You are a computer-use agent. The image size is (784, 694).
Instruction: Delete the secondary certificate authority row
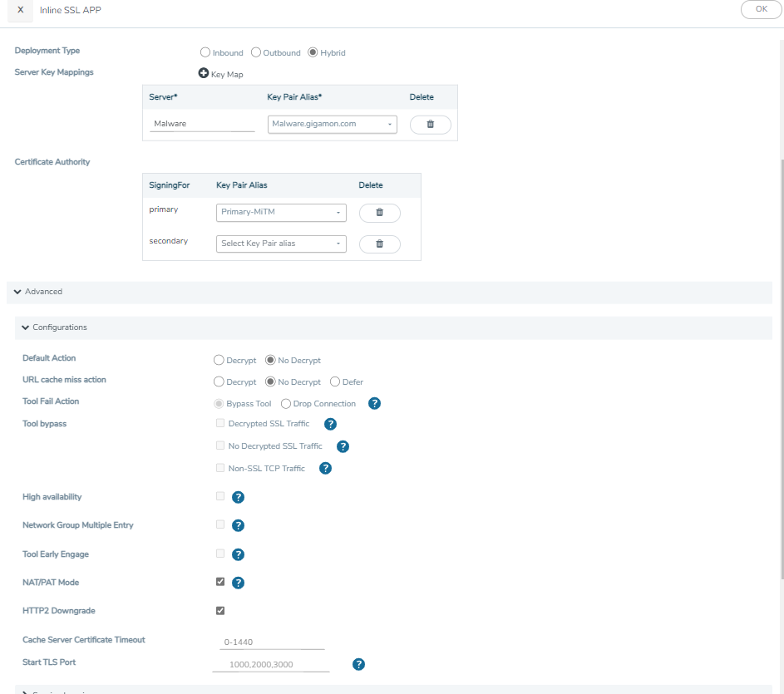coord(379,244)
